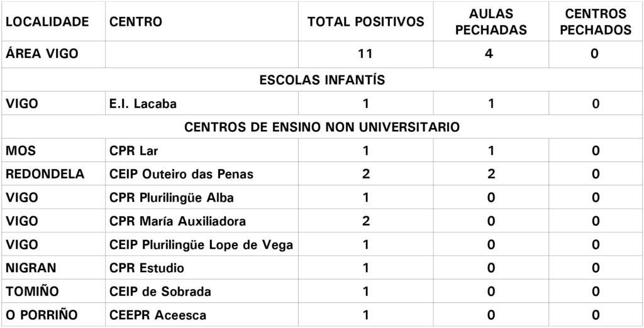
Task: Click the LOCALIDADE column header
Action: 47,22
